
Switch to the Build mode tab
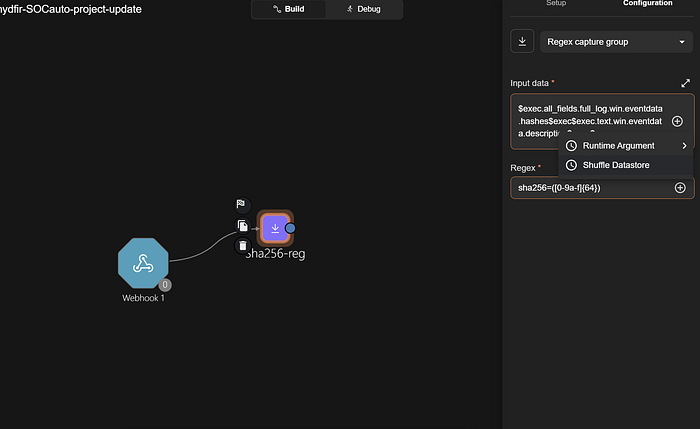(289, 9)
